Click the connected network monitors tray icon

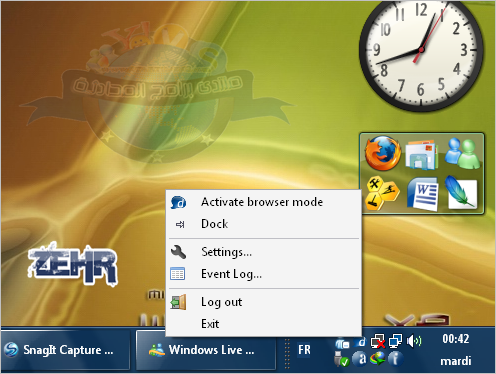(x=395, y=341)
